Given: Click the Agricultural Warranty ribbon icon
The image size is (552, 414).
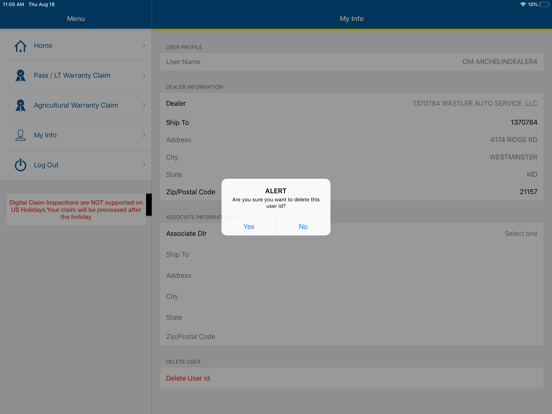Looking at the screenshot, I should click(20, 105).
